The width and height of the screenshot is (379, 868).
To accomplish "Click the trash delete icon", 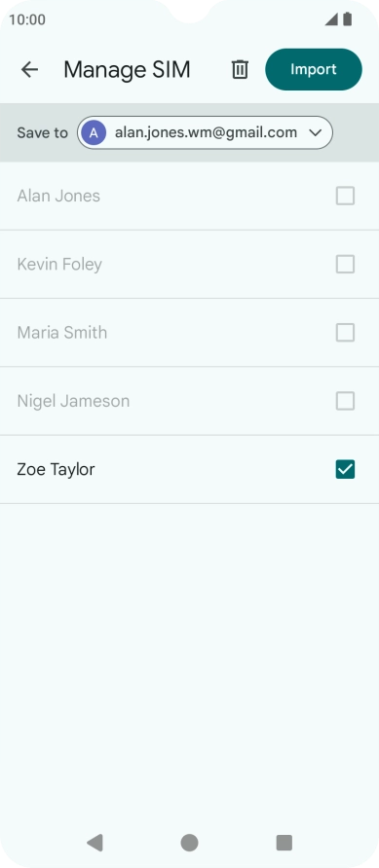I will 240,69.
